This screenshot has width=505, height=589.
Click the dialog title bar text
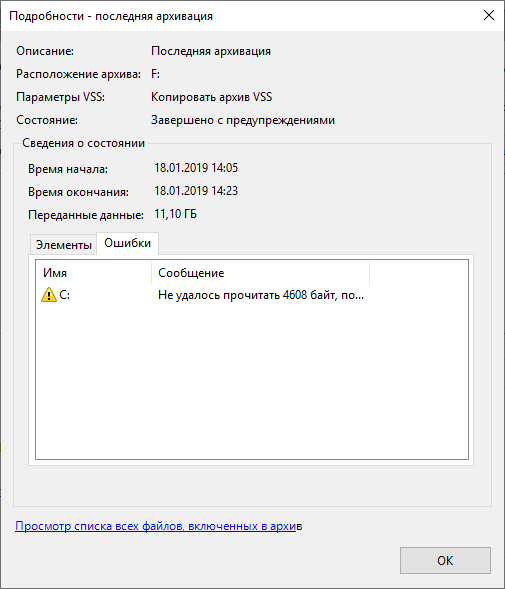click(x=111, y=16)
